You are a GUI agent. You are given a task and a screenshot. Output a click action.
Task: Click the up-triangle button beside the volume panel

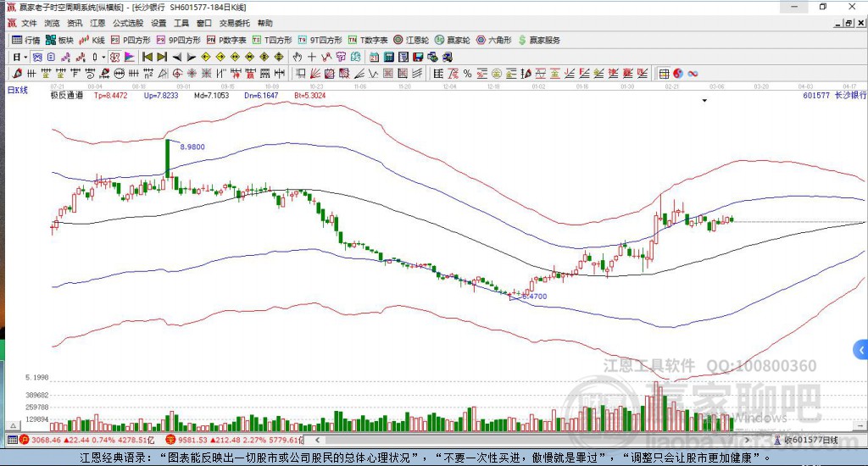[x=14, y=425]
